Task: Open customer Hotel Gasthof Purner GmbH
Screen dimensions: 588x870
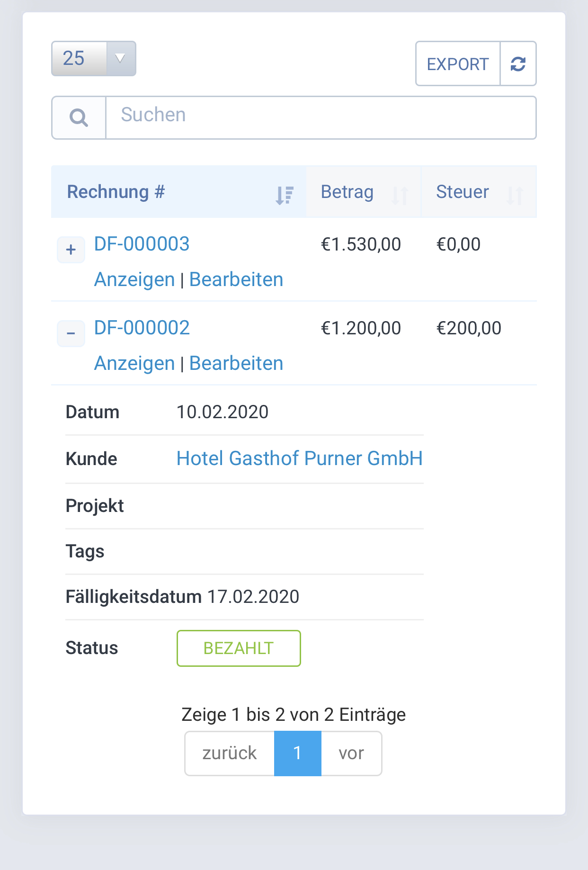Action: (299, 458)
